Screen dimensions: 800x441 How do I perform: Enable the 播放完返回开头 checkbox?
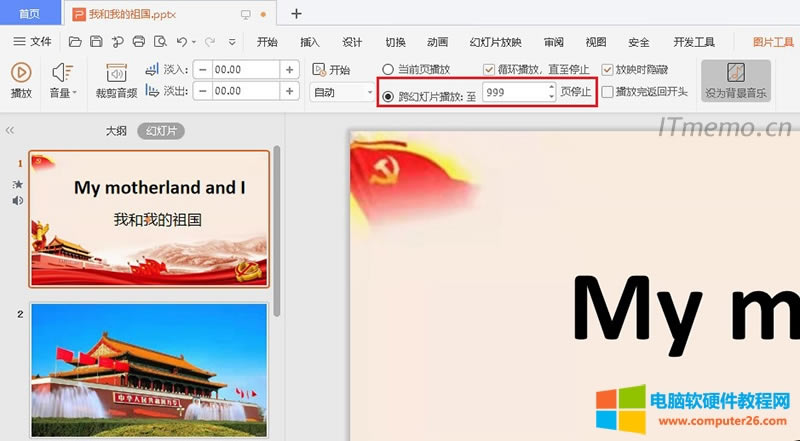[607, 92]
